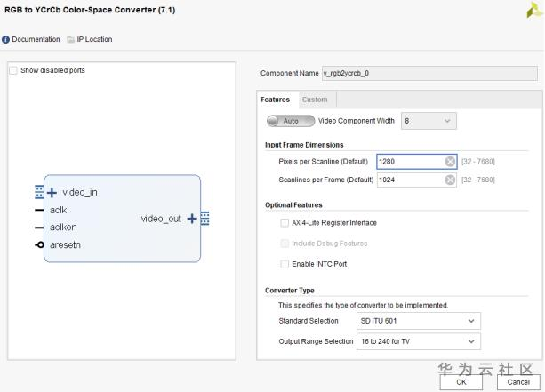This screenshot has width=545, height=392.
Task: Click the Documentation info icon
Action: point(6,39)
